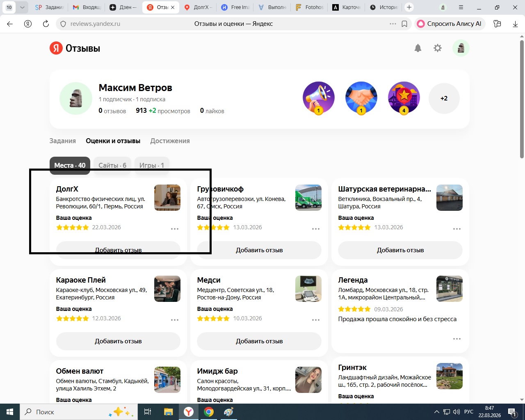Click Спросить Алису AI button
The height and width of the screenshot is (420, 525).
click(450, 24)
